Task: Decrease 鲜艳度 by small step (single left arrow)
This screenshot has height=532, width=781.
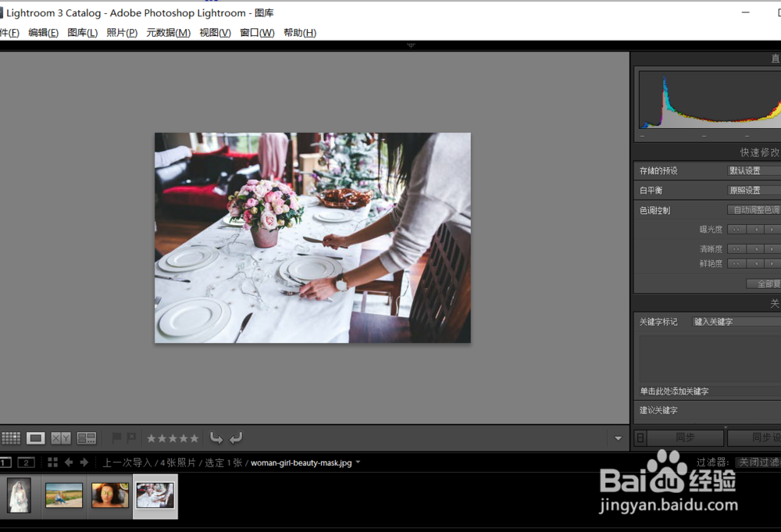Action: [x=756, y=263]
